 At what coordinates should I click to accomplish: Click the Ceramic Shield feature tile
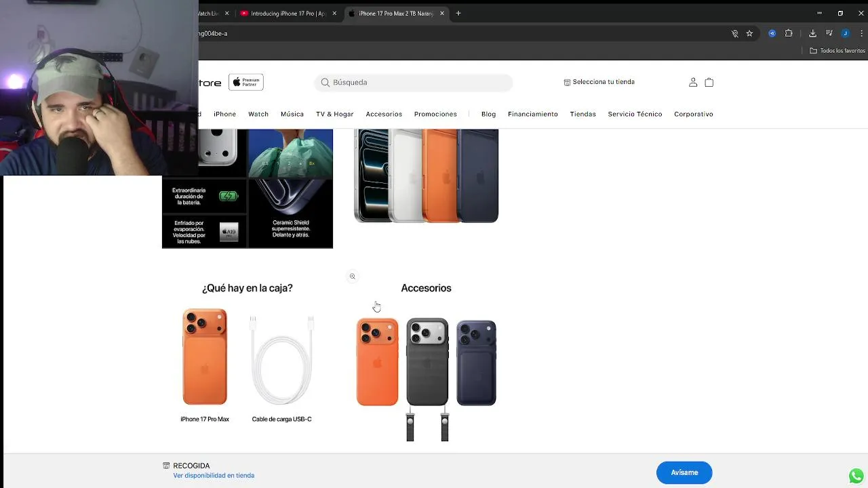[291, 213]
